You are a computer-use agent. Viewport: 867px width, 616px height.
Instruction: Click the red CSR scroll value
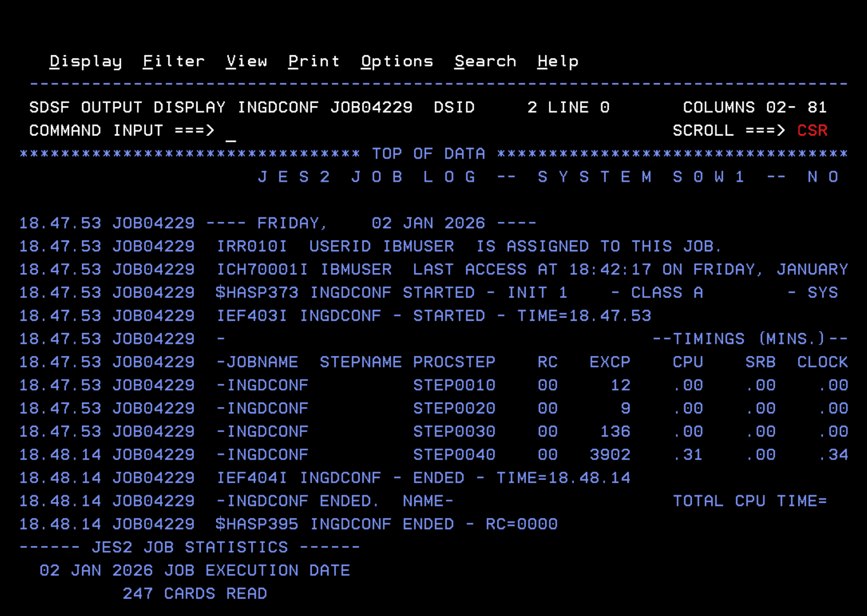[x=812, y=131]
